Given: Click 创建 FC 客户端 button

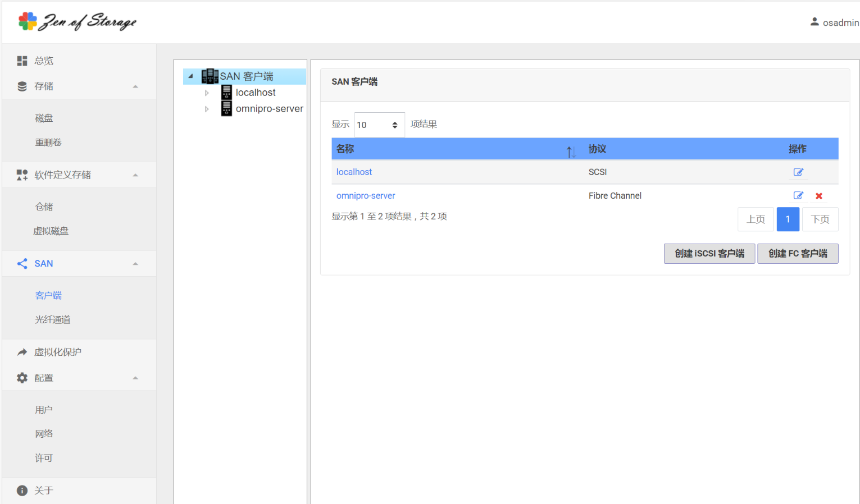Looking at the screenshot, I should (x=797, y=254).
